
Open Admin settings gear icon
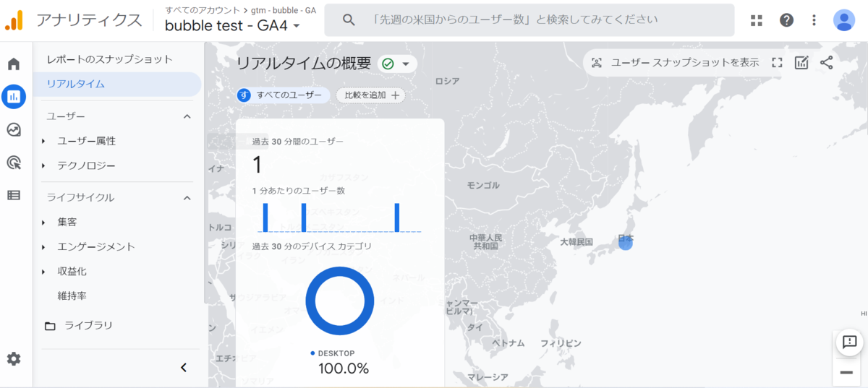coord(14,359)
